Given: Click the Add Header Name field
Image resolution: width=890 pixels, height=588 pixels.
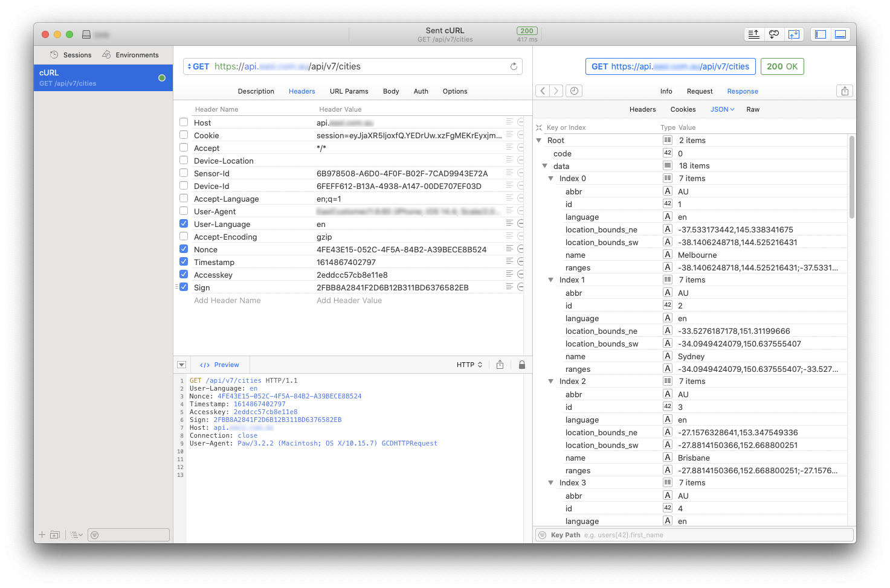Looking at the screenshot, I should pyautogui.click(x=227, y=301).
